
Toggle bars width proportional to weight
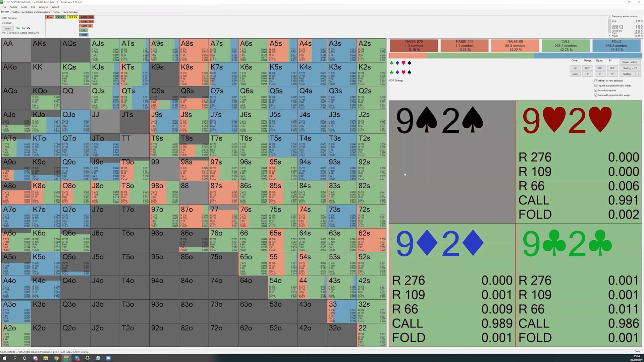[596, 95]
